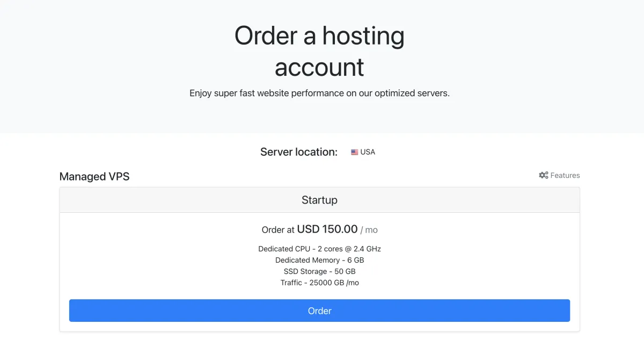Click the Dedicated Memory 6 GB line
Image resolution: width=644 pixels, height=346 pixels.
319,260
